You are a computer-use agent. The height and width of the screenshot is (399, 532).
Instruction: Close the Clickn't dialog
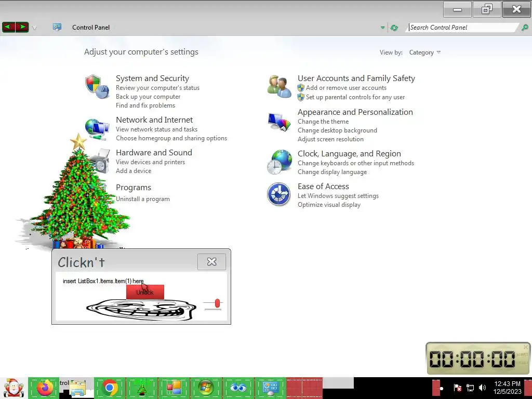[212, 262]
